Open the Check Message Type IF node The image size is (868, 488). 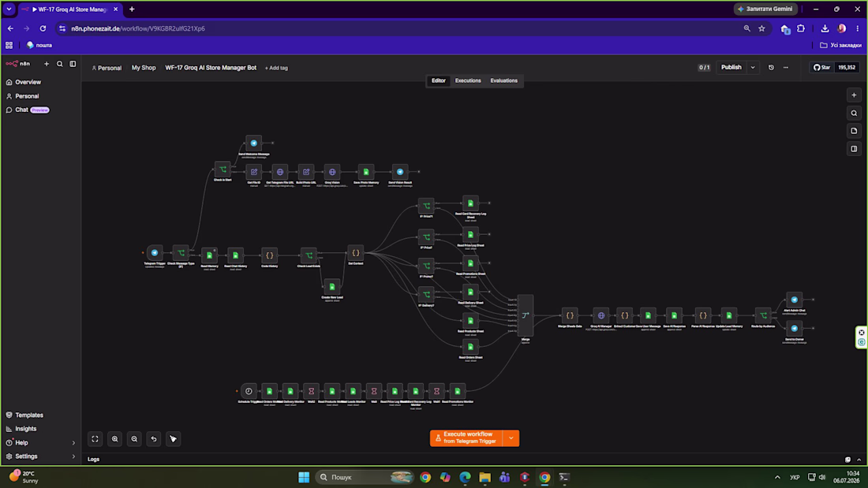pyautogui.click(x=181, y=253)
